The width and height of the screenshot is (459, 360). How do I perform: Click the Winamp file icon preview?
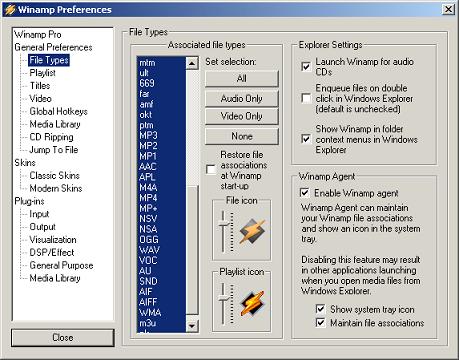pos(252,231)
